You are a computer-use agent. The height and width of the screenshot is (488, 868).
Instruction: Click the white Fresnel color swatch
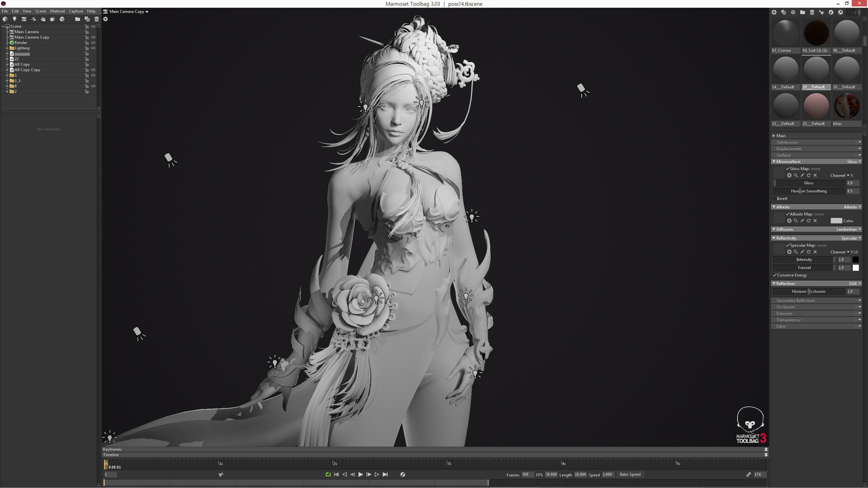coord(855,268)
